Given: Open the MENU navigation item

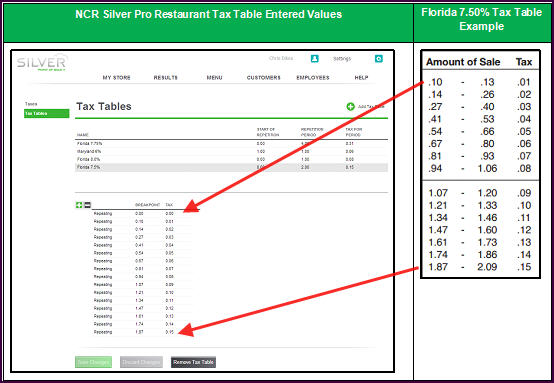Looking at the screenshot, I should pos(214,77).
